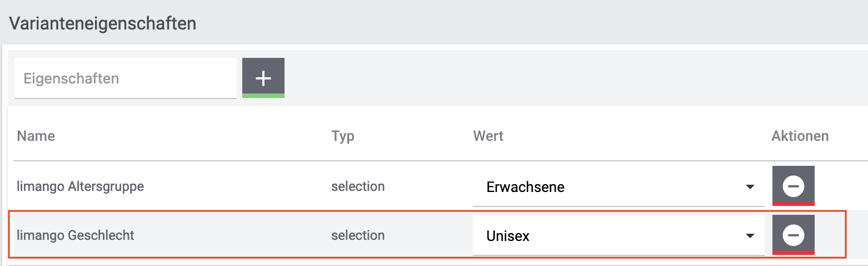Image resolution: width=868 pixels, height=266 pixels.
Task: Expand the Erwachsene dropdown arrow
Action: click(x=750, y=187)
